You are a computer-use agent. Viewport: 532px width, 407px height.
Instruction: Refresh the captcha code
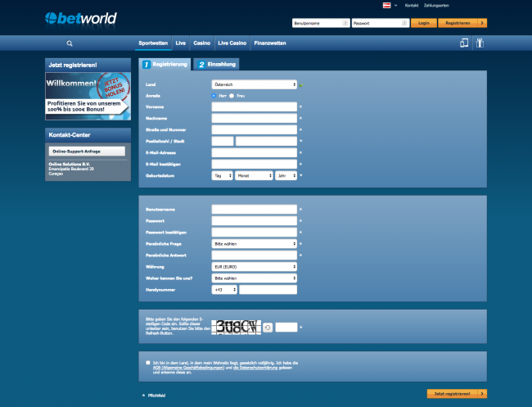(268, 328)
